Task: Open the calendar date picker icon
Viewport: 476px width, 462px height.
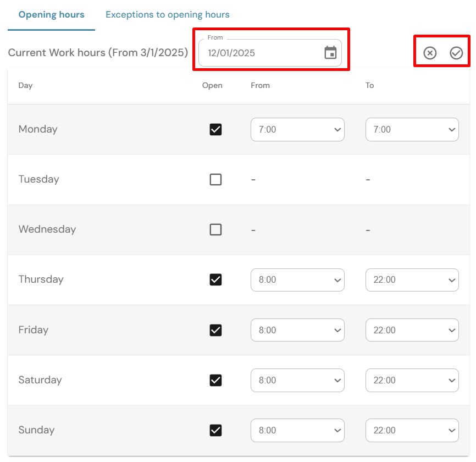Action: 330,53
